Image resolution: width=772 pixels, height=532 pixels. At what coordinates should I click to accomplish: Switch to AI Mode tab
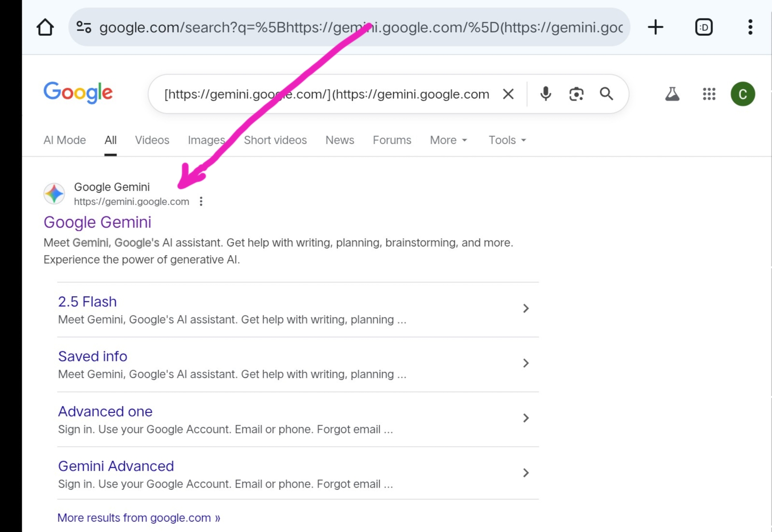click(65, 140)
